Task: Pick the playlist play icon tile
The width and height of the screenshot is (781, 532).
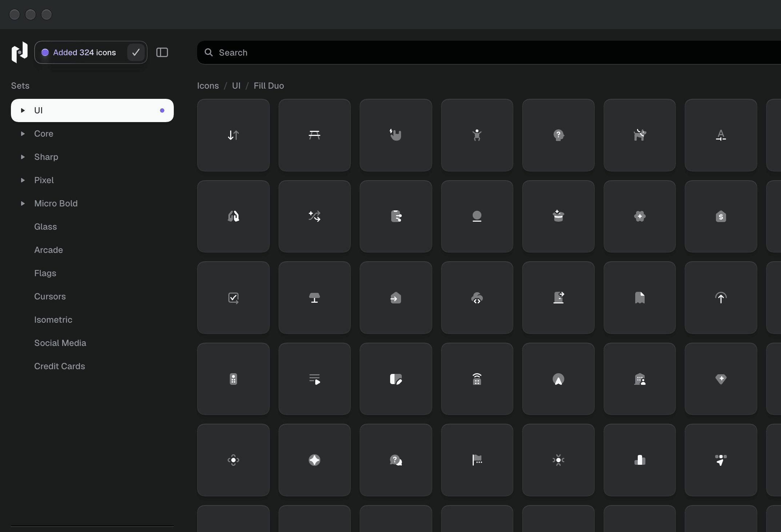Action: click(x=315, y=379)
